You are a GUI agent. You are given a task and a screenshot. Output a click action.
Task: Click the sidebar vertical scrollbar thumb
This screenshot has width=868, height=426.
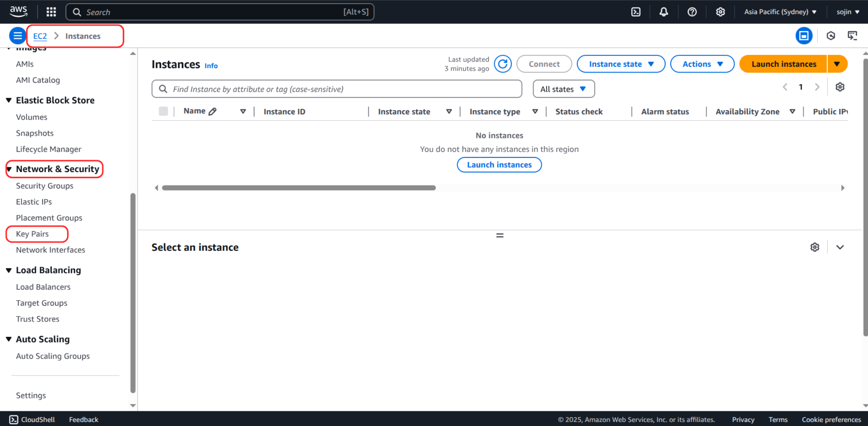[x=133, y=293]
